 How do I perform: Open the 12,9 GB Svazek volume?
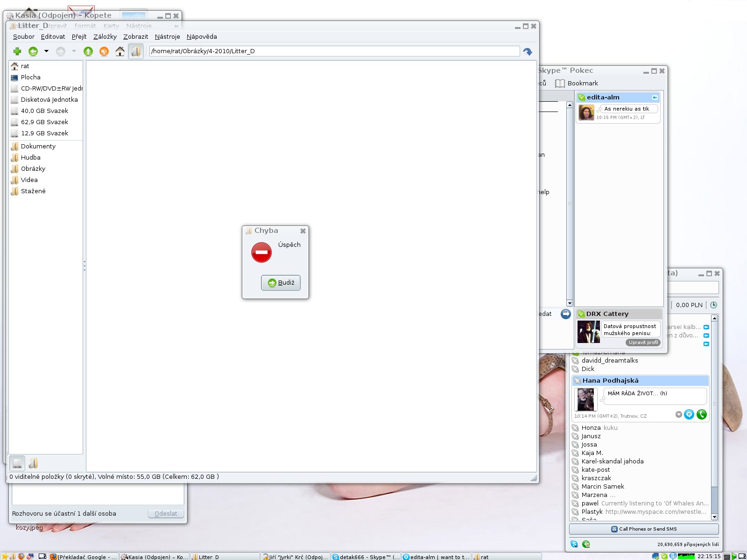click(x=46, y=133)
